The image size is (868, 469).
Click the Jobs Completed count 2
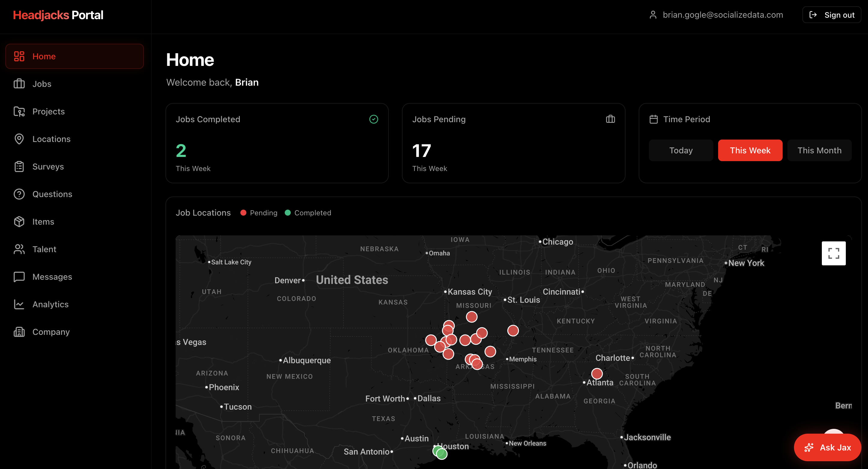181,151
